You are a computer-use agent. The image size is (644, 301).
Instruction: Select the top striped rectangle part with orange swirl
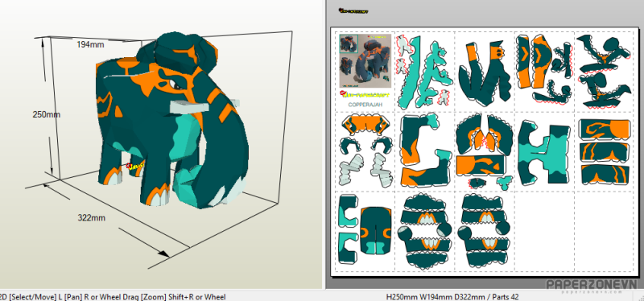coord(605,130)
